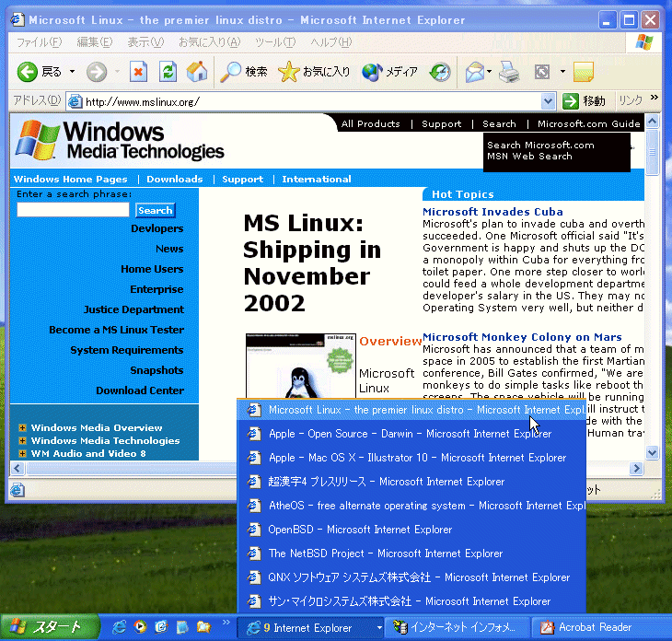This screenshot has height=641, width=672.
Task: Switch to The NetBSD Project window
Action: pos(411,554)
